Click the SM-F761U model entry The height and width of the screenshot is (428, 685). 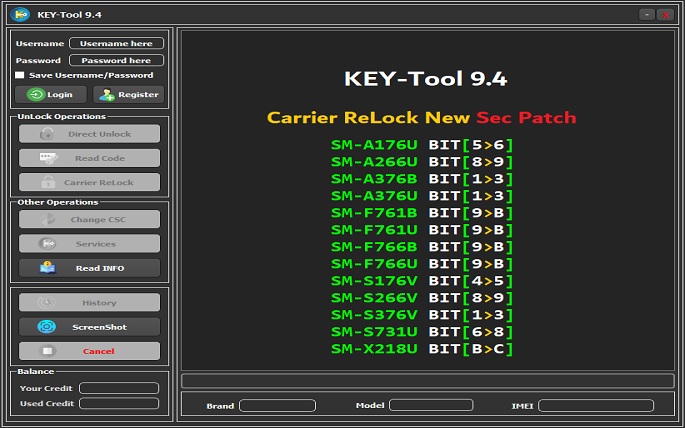pos(374,230)
